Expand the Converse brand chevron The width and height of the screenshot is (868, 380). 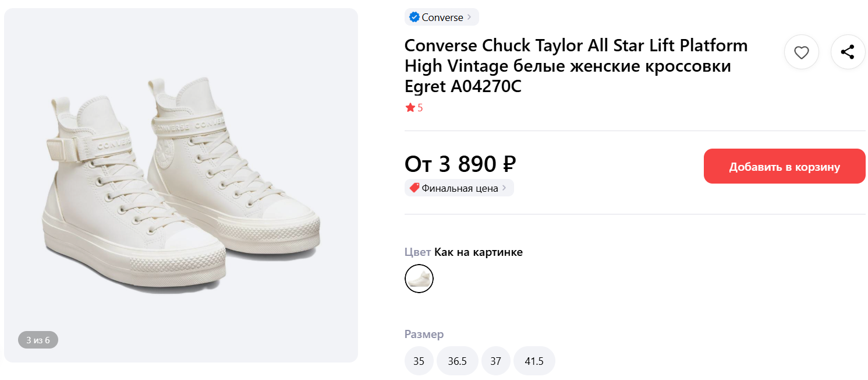click(470, 17)
